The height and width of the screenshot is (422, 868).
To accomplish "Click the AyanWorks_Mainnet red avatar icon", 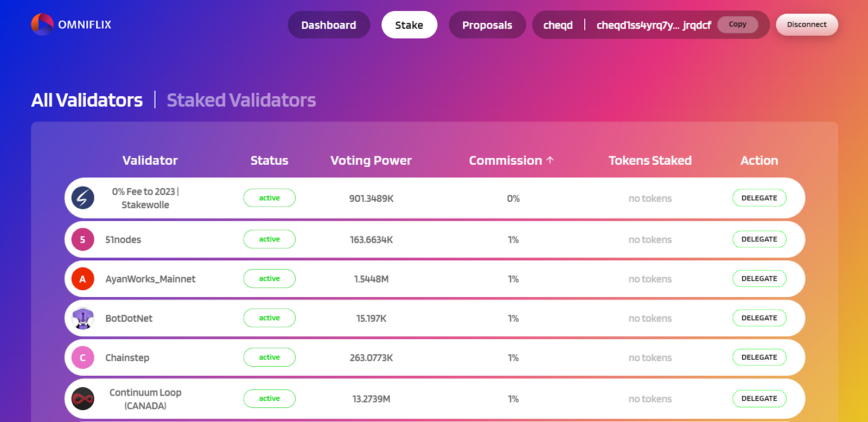I will coord(83,279).
